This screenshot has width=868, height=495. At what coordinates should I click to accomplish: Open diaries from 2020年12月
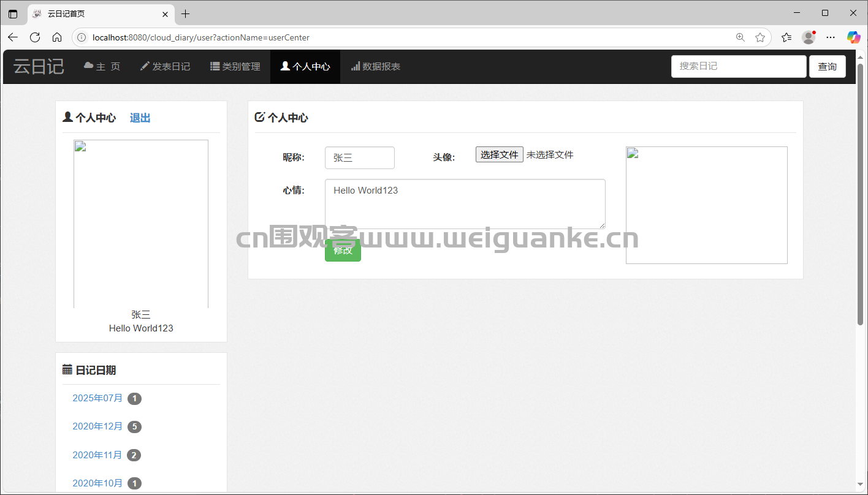coord(97,426)
